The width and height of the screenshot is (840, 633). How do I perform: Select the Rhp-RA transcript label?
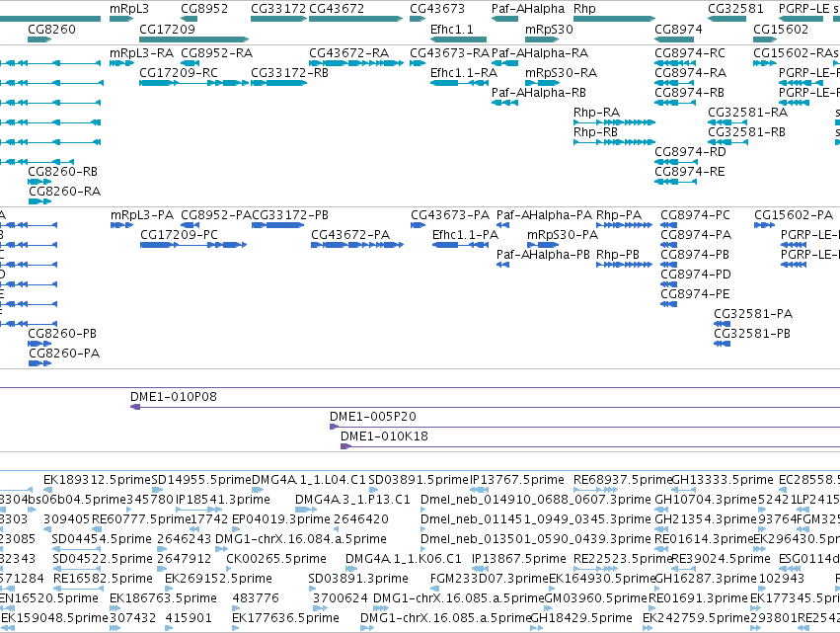pyautogui.click(x=597, y=113)
